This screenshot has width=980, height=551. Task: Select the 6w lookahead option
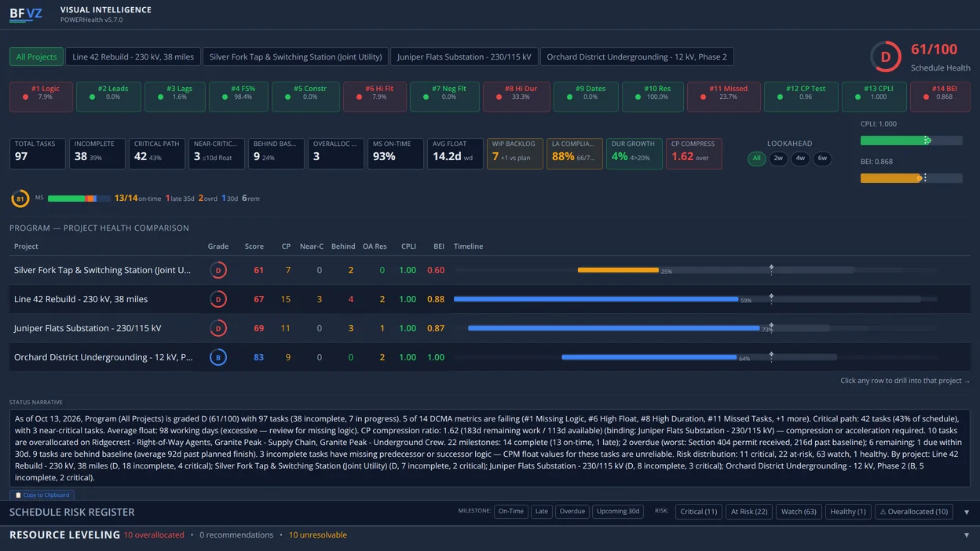822,159
